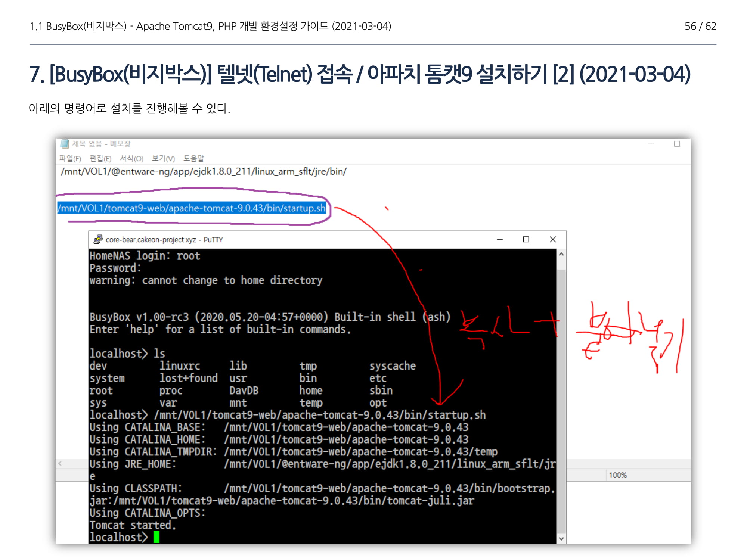Maximize the PuTTY window
Screen dimensions: 747x560
pyautogui.click(x=526, y=239)
